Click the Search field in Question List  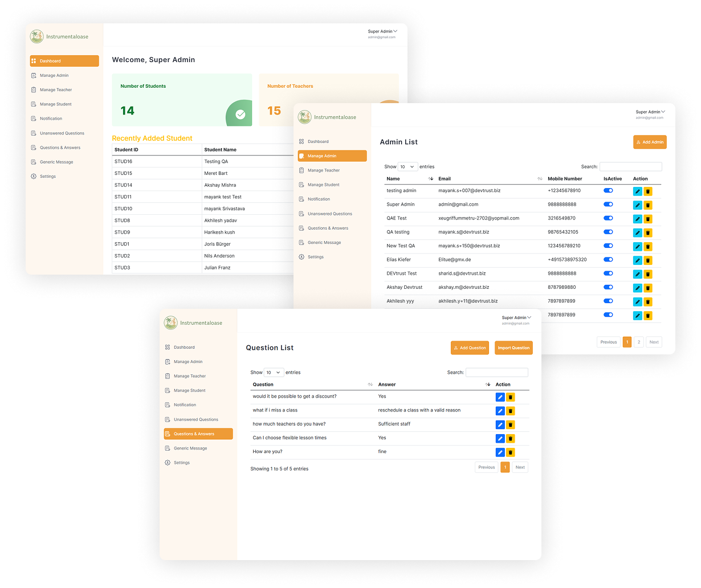[x=496, y=373]
